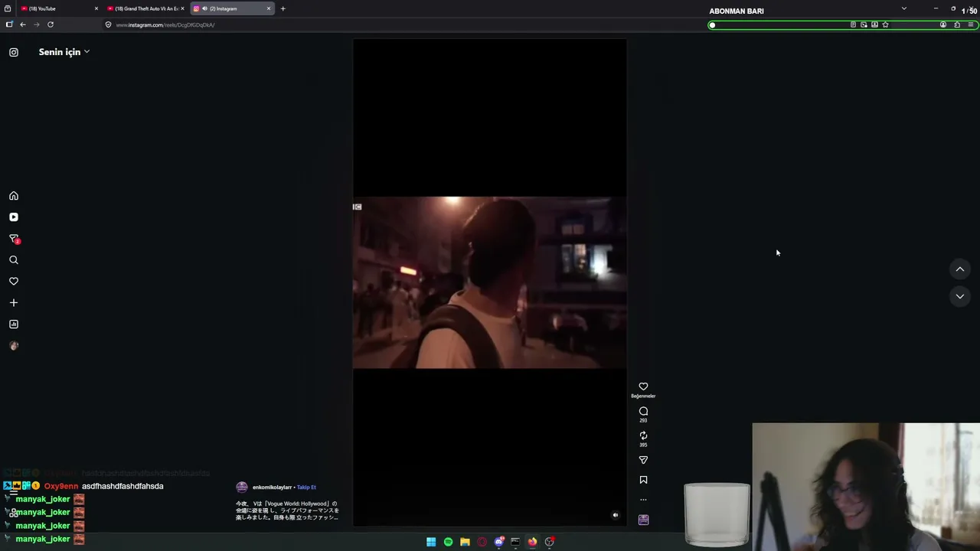980x551 pixels.
Task: Open Reels from the Instagram sidebar
Action: [14, 217]
